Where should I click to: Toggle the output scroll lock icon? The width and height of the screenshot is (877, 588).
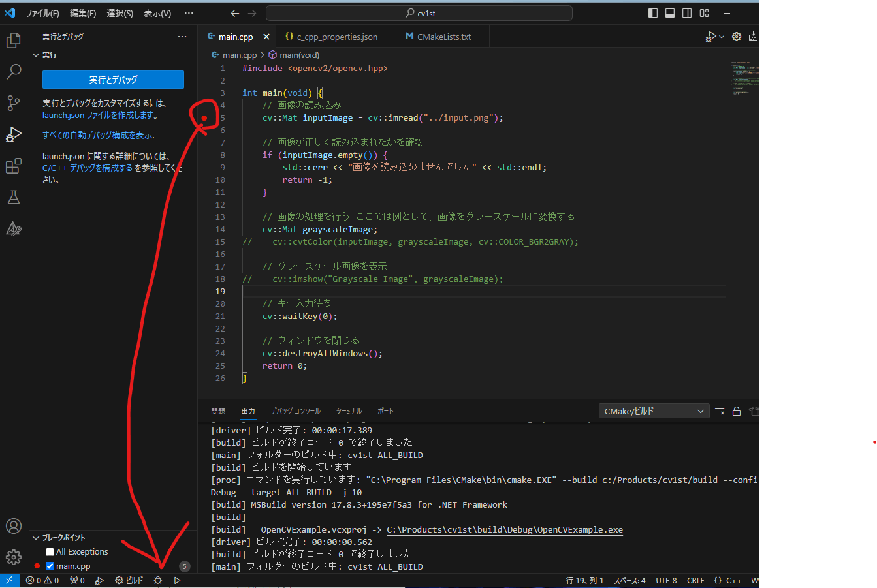(737, 411)
